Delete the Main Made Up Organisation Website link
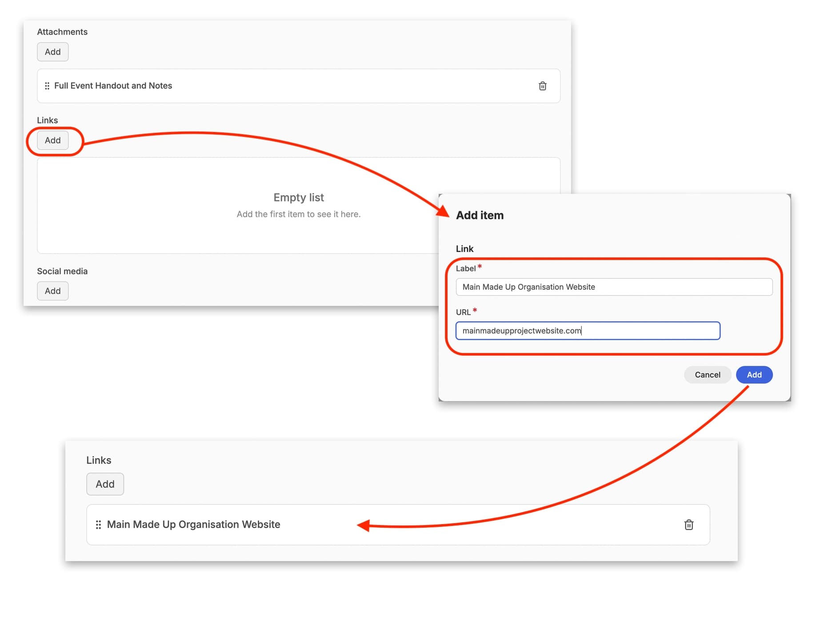840x630 pixels. (688, 525)
